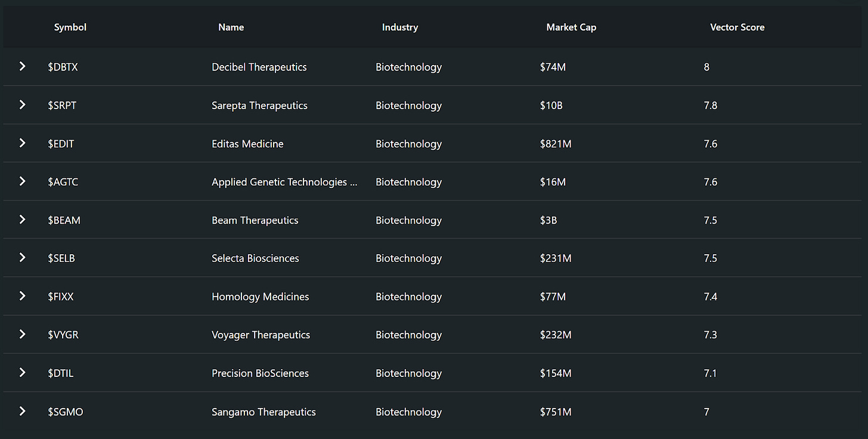Screen dimensions: 868x439
Task: Click Biotechnology in the Sangamo Therapeutics row
Action: pos(408,412)
